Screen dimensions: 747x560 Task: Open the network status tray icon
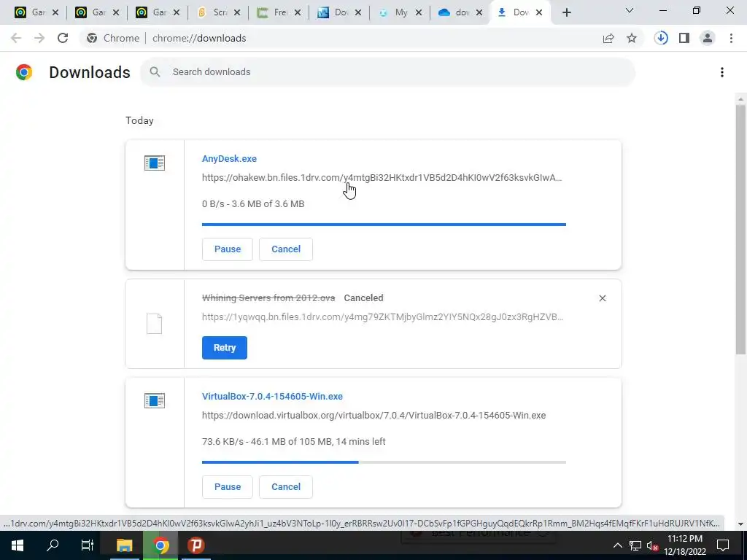point(635,545)
